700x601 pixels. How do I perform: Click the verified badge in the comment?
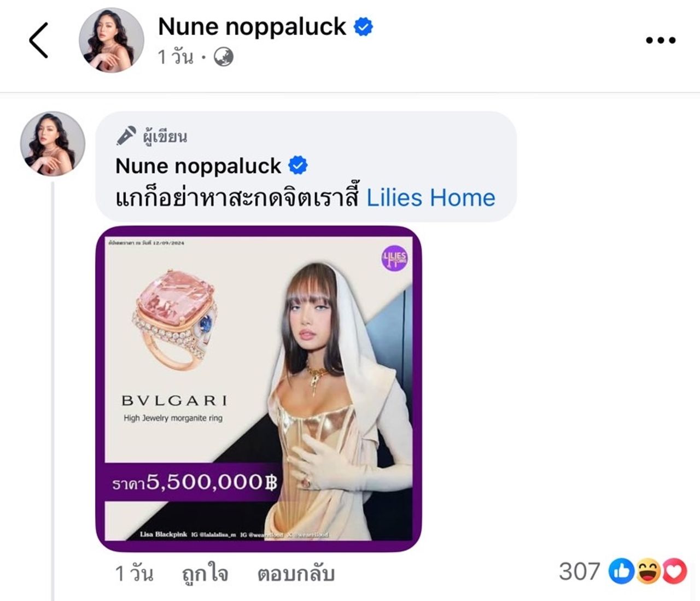(x=297, y=165)
